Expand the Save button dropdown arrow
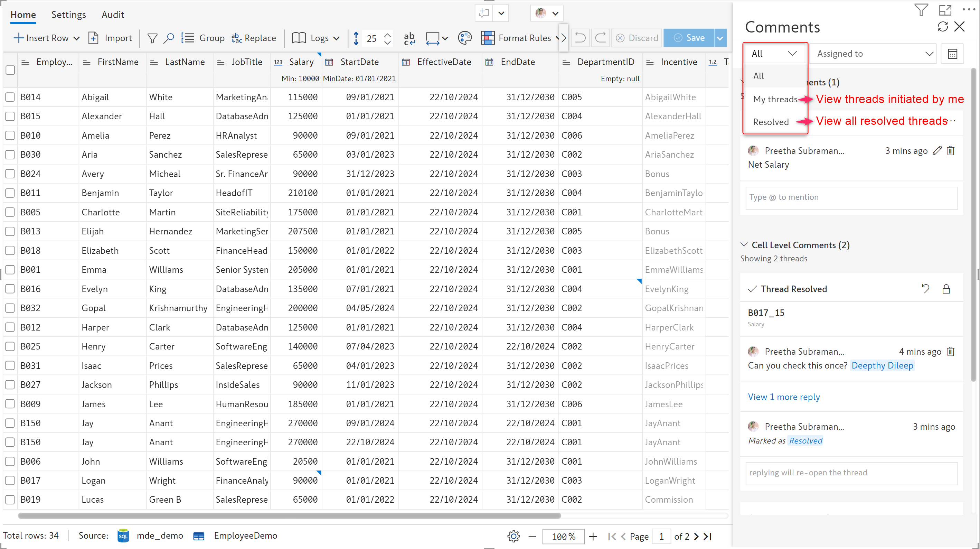The width and height of the screenshot is (980, 549). [x=720, y=38]
